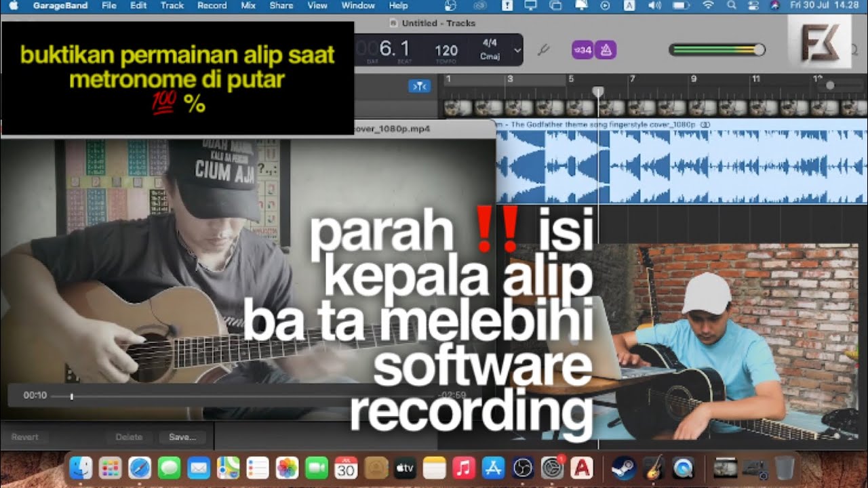Click the Revert button
868x488 pixels.
click(x=25, y=437)
